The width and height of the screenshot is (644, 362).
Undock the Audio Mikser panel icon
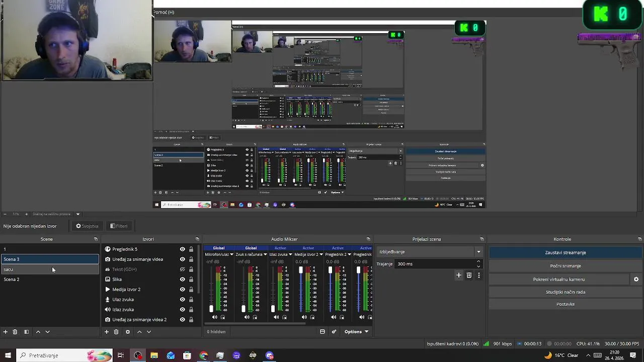(368, 239)
